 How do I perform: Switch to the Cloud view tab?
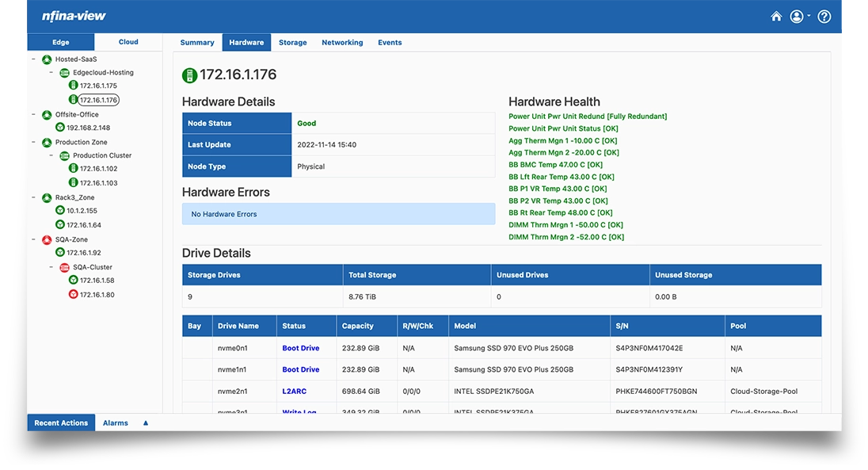point(128,42)
